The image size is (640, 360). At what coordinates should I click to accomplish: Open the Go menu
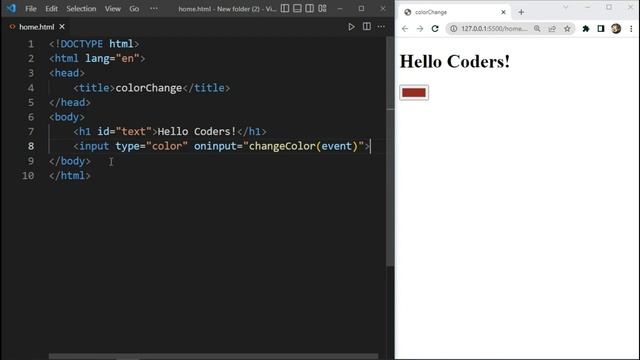tap(134, 9)
